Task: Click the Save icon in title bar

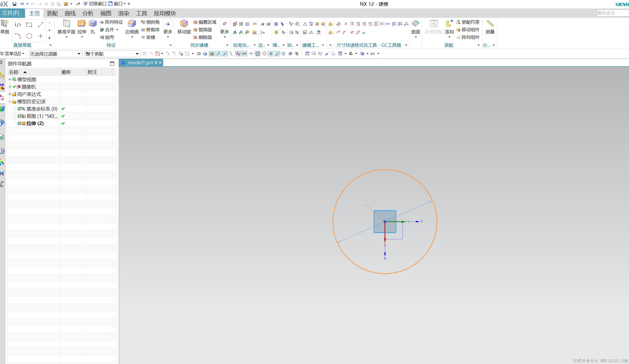Action: (14, 4)
